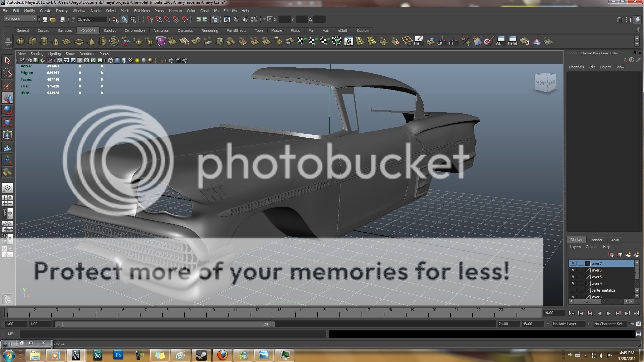The width and height of the screenshot is (644, 362).
Task: Select the Lasso tool in toolbox
Action: click(7, 73)
